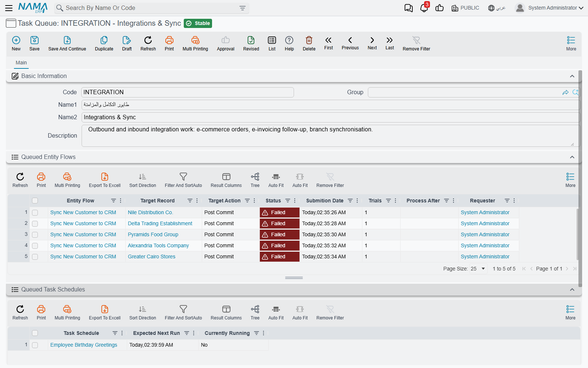Open Multi Printing in main toolbar
Viewport: 588px width, 368px height.
pos(195,40)
